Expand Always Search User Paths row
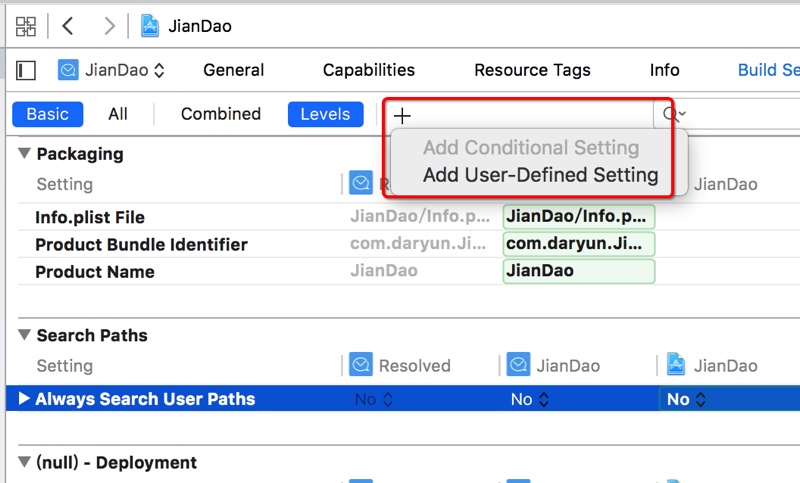 point(24,399)
